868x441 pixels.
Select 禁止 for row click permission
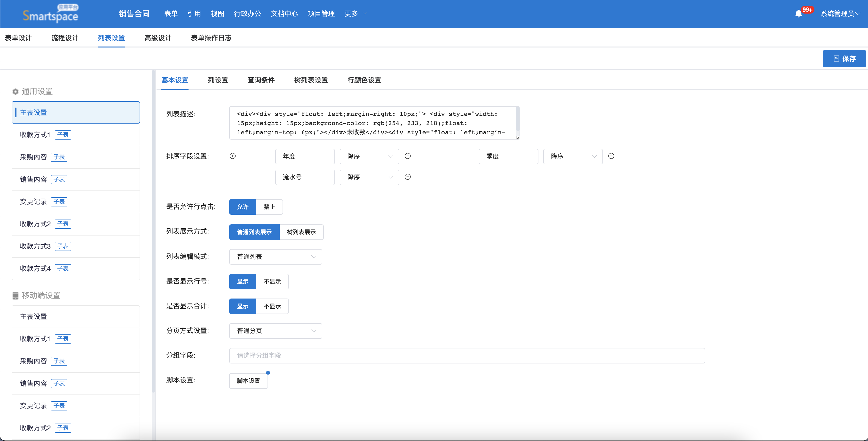click(269, 207)
